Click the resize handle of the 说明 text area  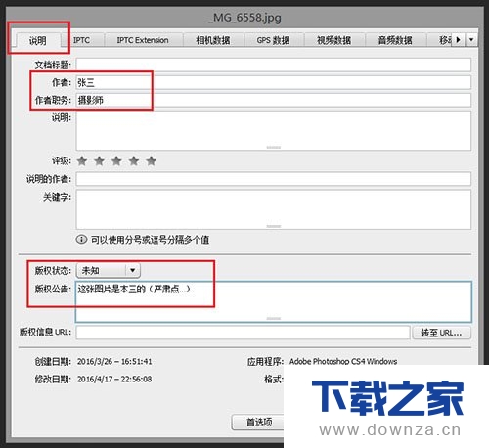click(x=274, y=148)
